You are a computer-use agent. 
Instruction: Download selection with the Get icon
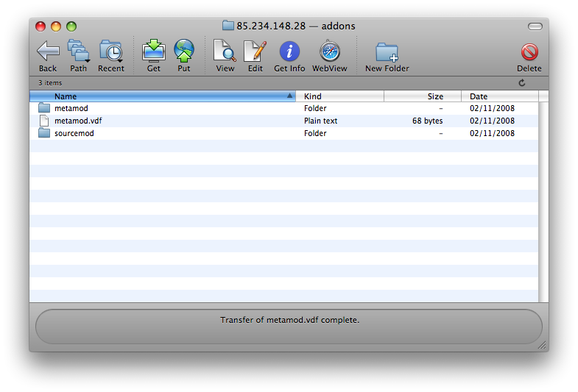click(154, 51)
